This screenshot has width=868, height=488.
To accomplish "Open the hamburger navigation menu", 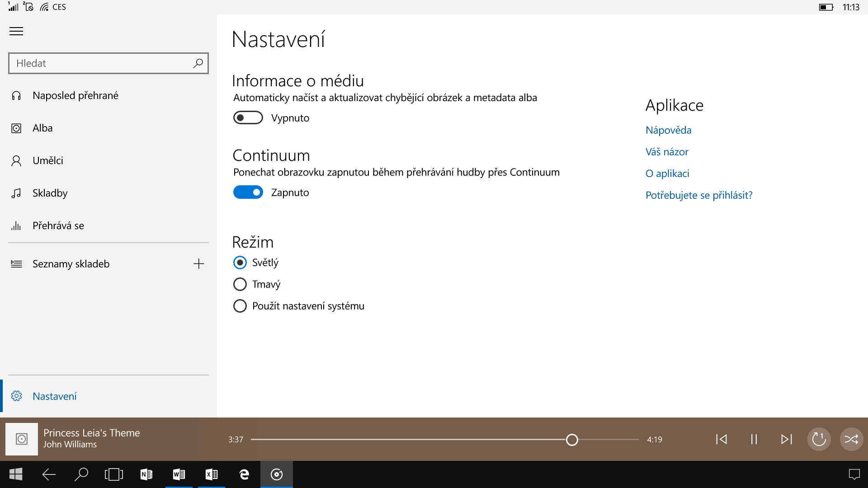I will 16,31.
